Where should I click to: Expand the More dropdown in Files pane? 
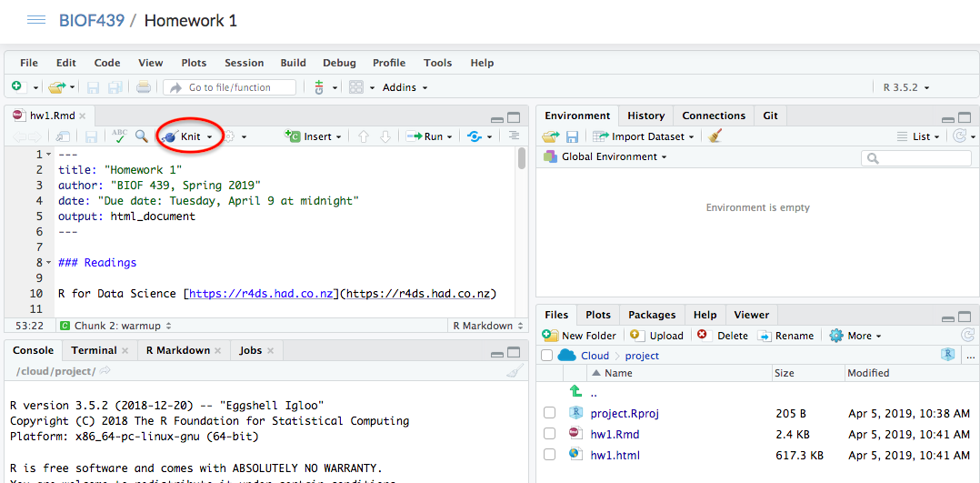pos(855,336)
